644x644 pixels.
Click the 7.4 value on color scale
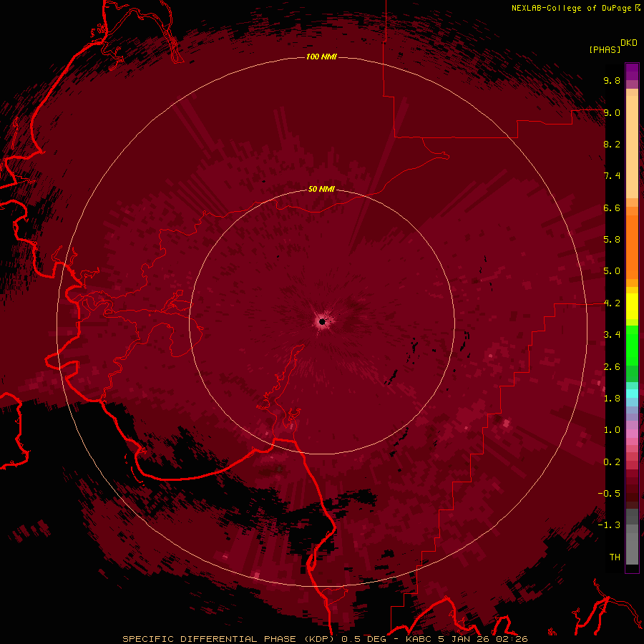(x=612, y=176)
